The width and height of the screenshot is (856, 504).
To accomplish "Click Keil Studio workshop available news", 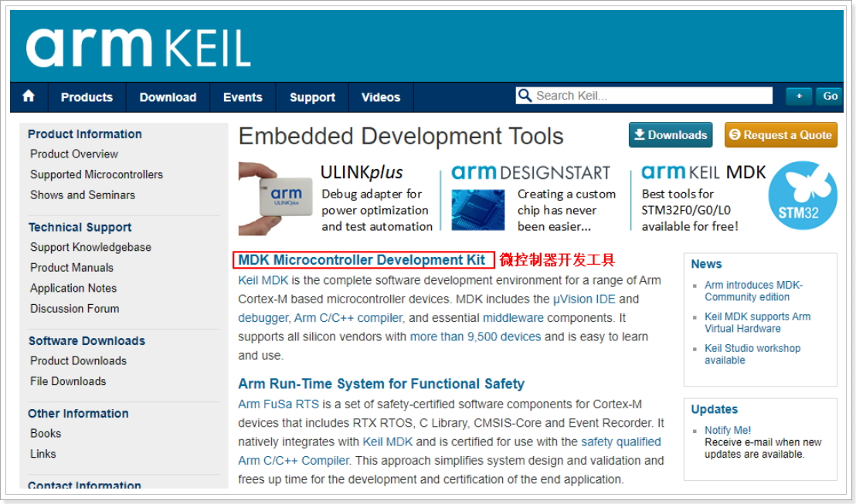I will point(752,354).
